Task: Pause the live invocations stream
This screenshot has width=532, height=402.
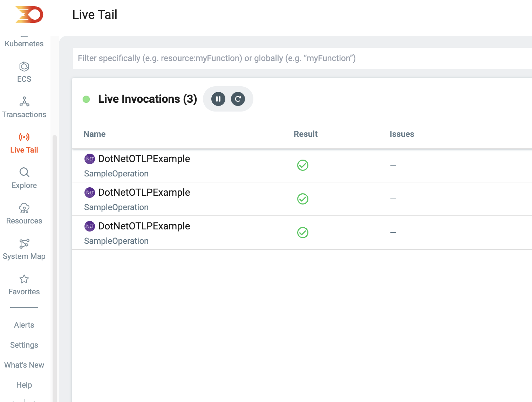Action: point(218,99)
